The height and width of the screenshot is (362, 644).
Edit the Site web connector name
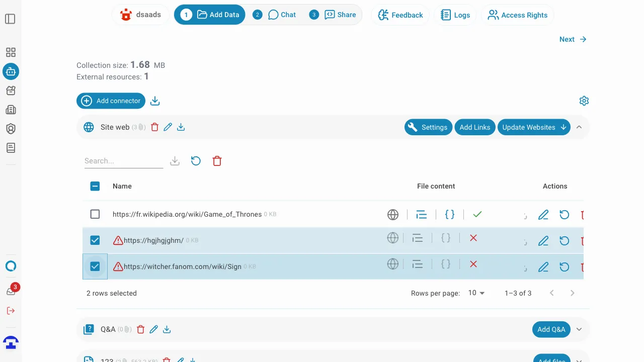[x=168, y=127]
